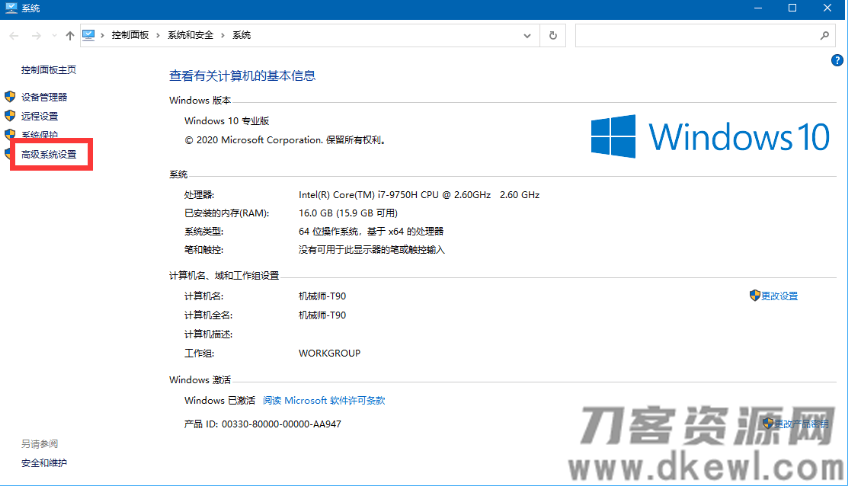Open 控制面板主页 link
Image resolution: width=848 pixels, height=486 pixels.
49,70
